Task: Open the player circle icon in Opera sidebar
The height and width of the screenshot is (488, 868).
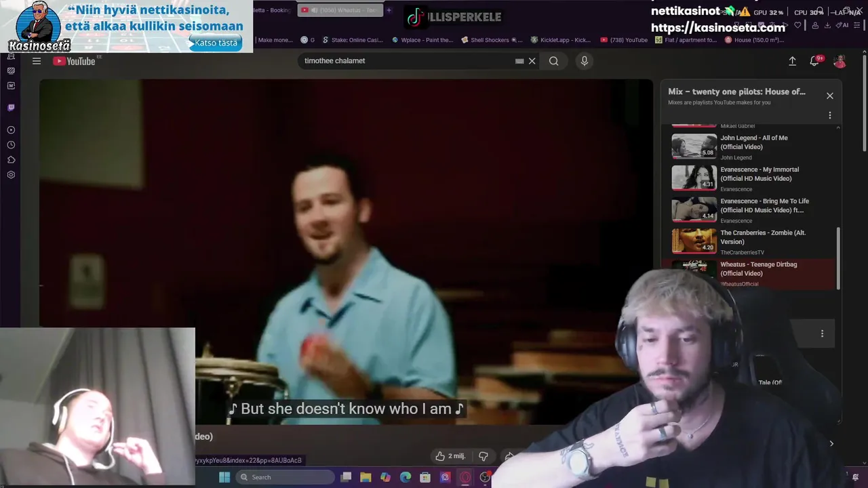Action: (x=11, y=130)
